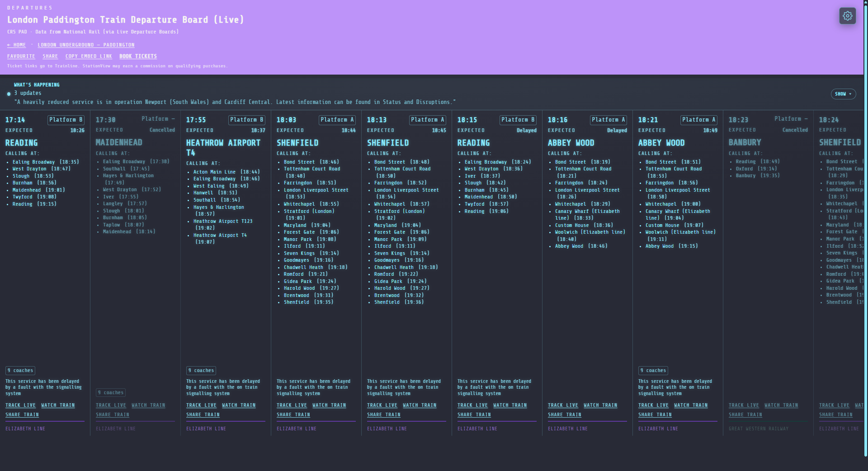Track live the 18:03 Shenfield service
The image size is (868, 471).
pyautogui.click(x=292, y=405)
